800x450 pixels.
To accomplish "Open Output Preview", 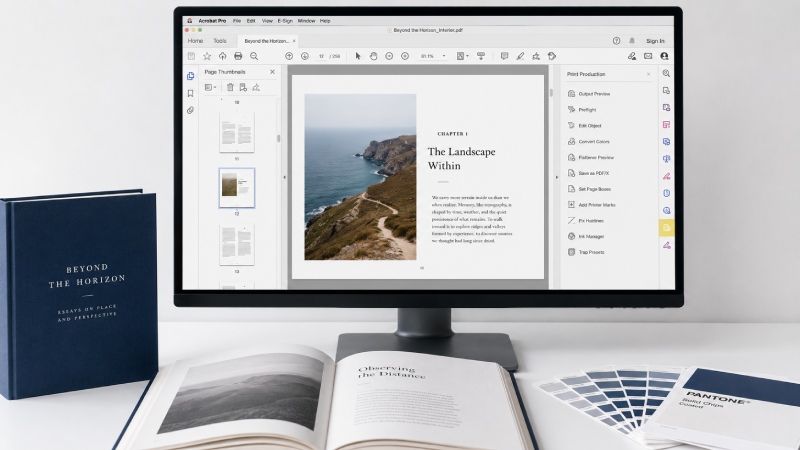I will (x=589, y=94).
